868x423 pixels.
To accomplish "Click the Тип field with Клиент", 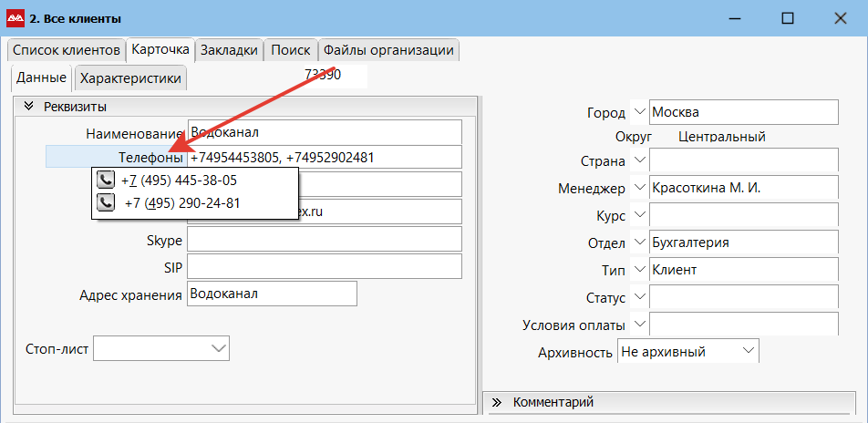I will pos(744,270).
